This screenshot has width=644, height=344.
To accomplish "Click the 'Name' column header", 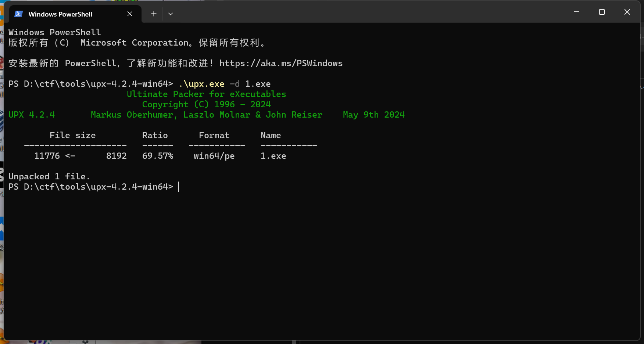I will click(x=271, y=135).
